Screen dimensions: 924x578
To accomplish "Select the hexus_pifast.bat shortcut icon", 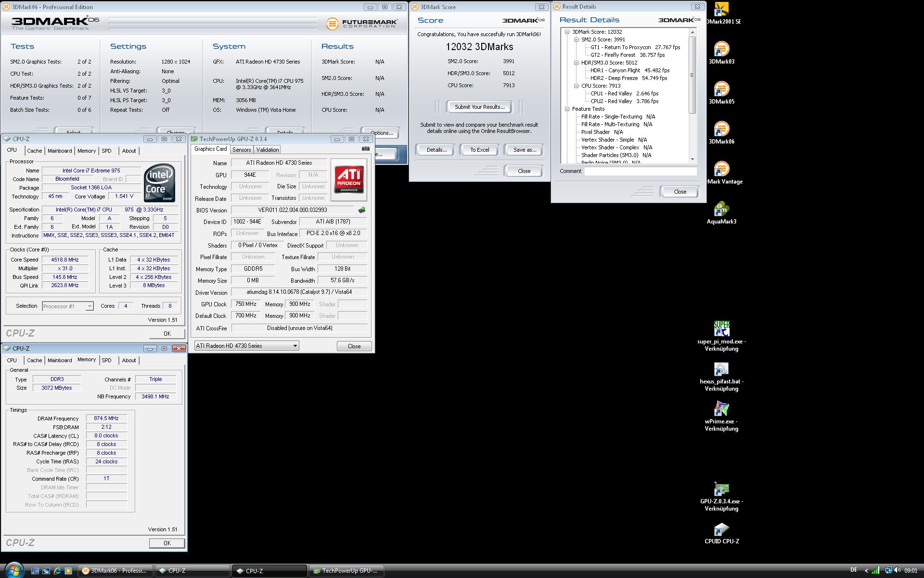I will pos(721,369).
